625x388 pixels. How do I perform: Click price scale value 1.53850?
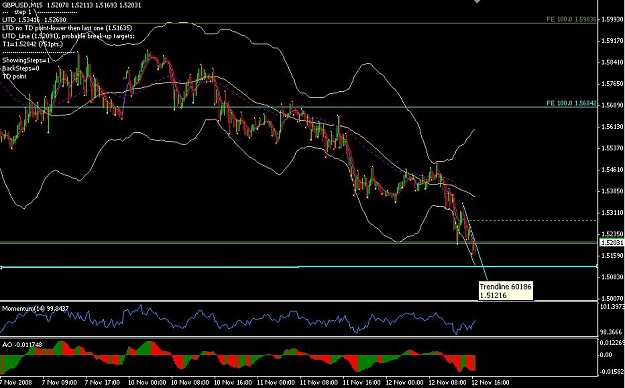click(x=613, y=191)
